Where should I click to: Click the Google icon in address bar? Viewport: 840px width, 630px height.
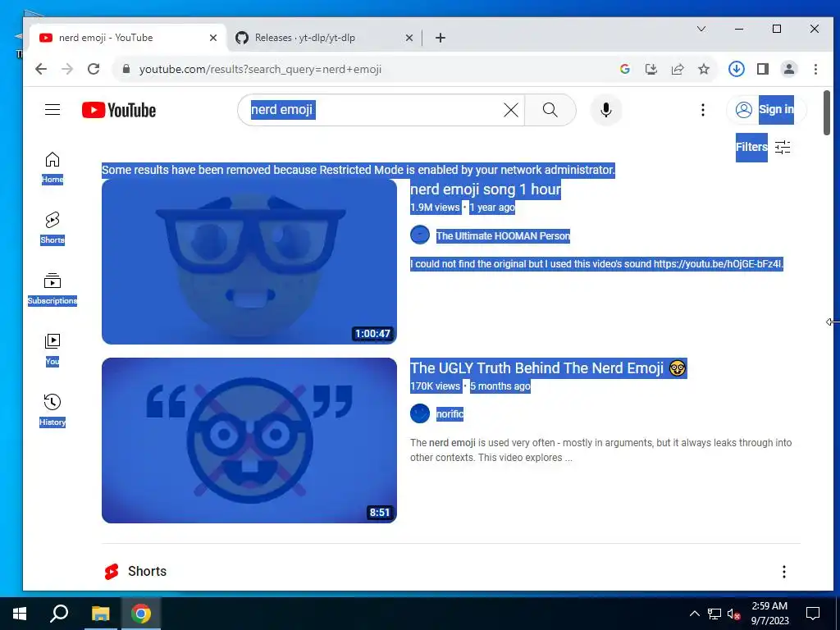(x=624, y=69)
